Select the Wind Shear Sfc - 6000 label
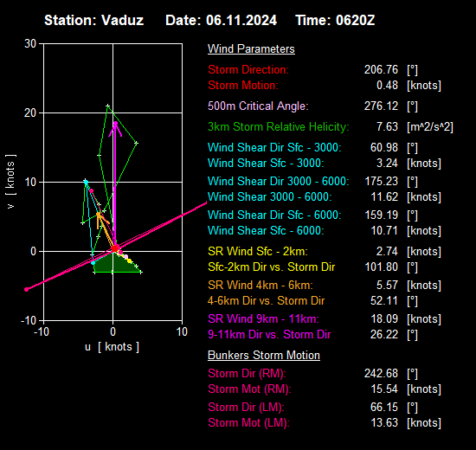The image size is (476, 450). 266,230
